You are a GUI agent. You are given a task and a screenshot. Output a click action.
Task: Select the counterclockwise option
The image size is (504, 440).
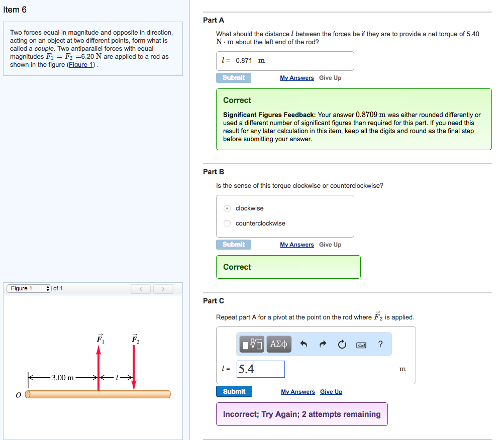click(x=228, y=224)
